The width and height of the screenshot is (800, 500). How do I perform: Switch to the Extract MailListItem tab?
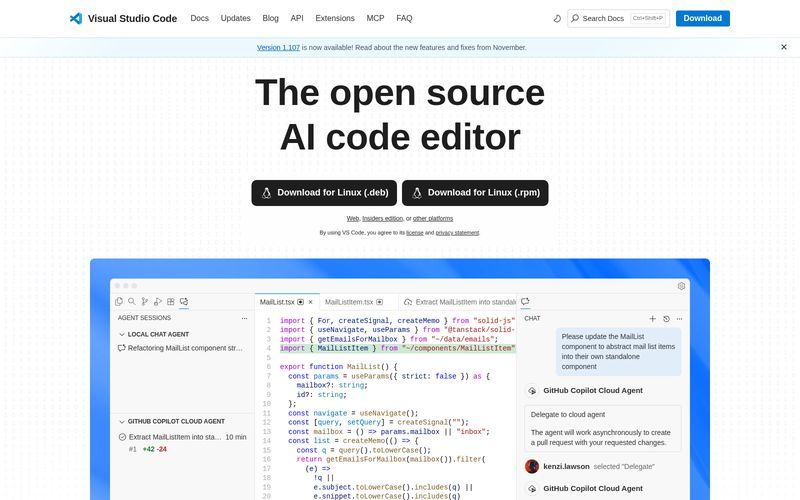(458, 302)
